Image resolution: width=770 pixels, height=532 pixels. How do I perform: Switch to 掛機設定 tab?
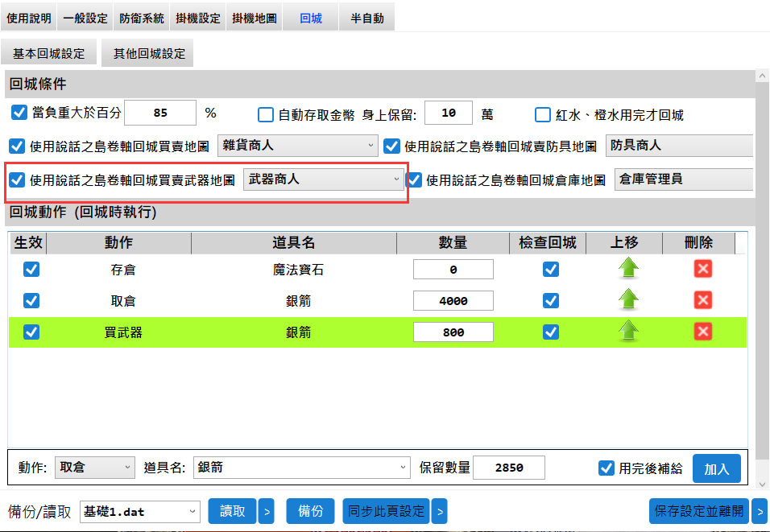coord(197,18)
